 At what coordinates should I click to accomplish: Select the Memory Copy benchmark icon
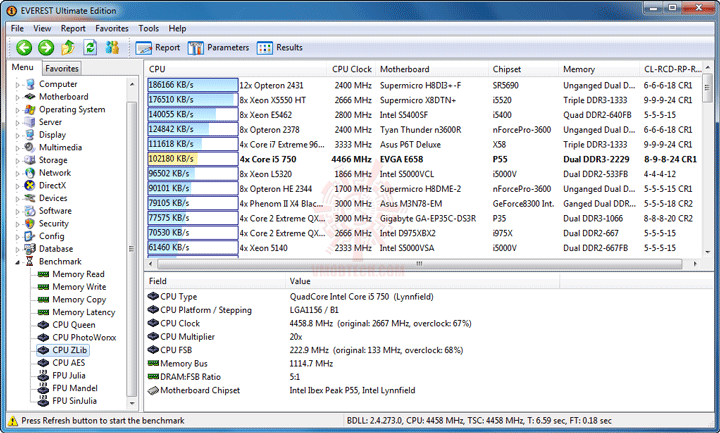click(x=43, y=299)
